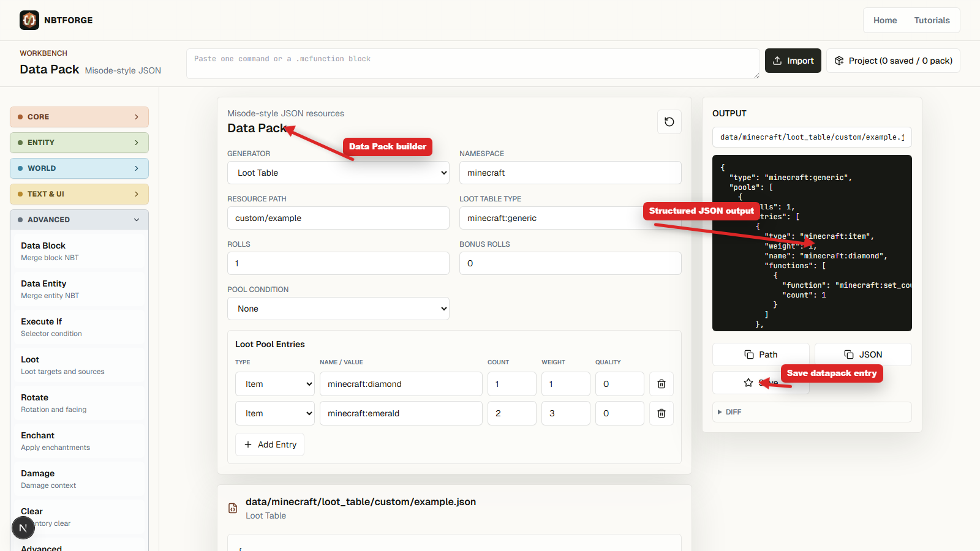Screen dimensions: 980x551
Task: Collapse the ADVANCED category
Action: pyautogui.click(x=79, y=220)
